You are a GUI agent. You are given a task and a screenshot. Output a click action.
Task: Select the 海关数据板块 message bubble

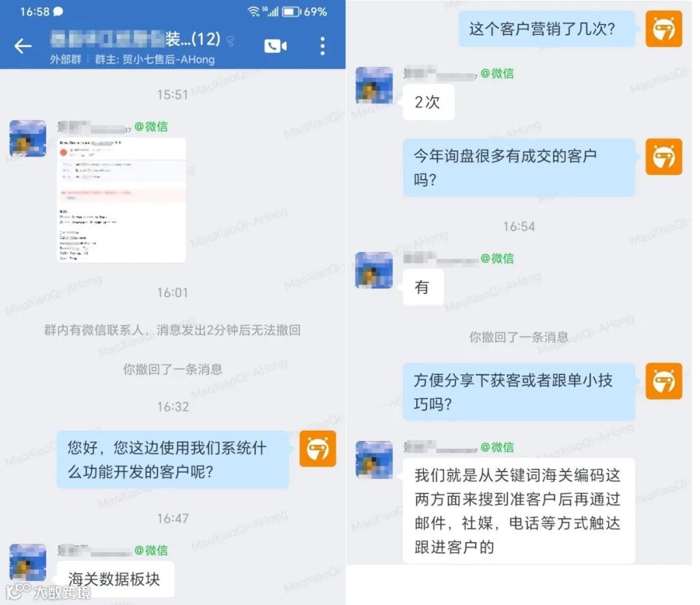tap(115, 578)
